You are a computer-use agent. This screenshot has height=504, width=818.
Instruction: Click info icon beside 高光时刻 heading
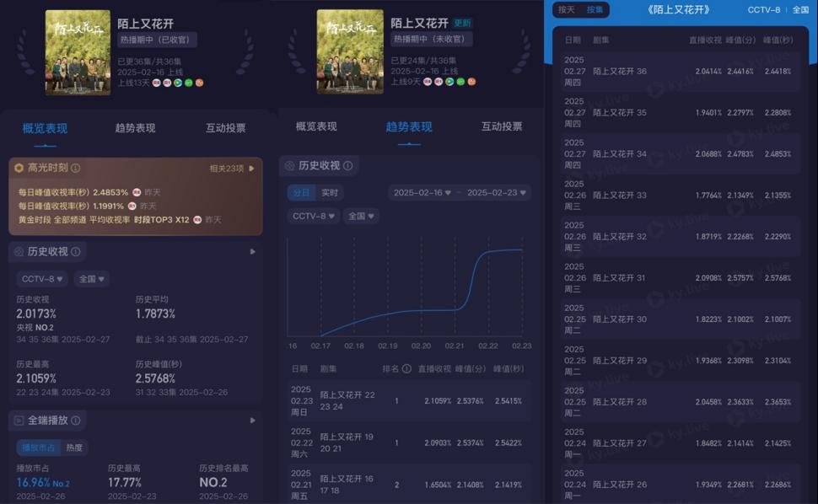coord(76,169)
